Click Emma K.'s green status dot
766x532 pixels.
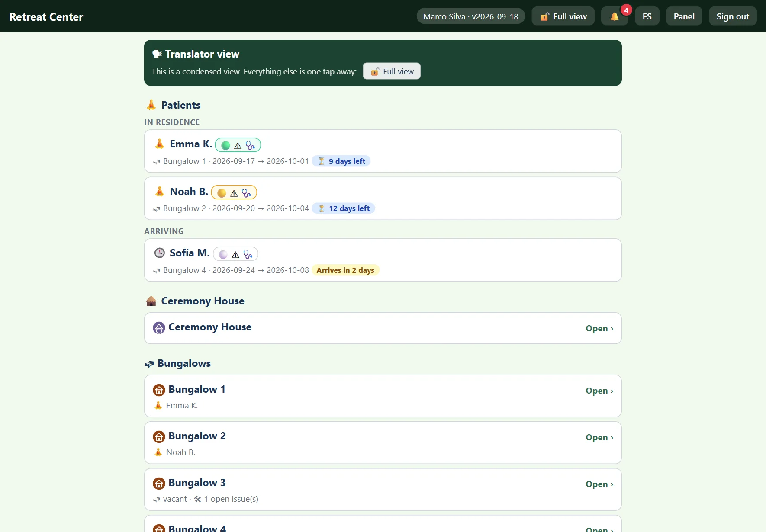click(x=225, y=146)
